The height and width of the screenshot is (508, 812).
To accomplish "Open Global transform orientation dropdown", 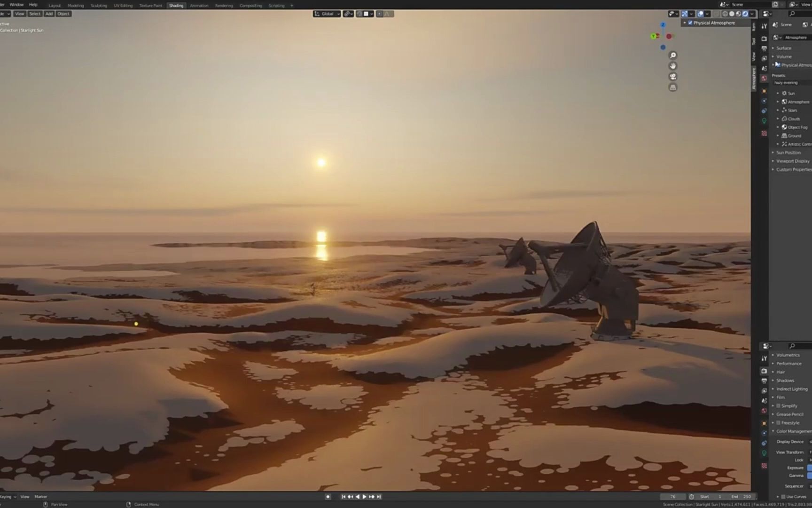I will pyautogui.click(x=327, y=14).
